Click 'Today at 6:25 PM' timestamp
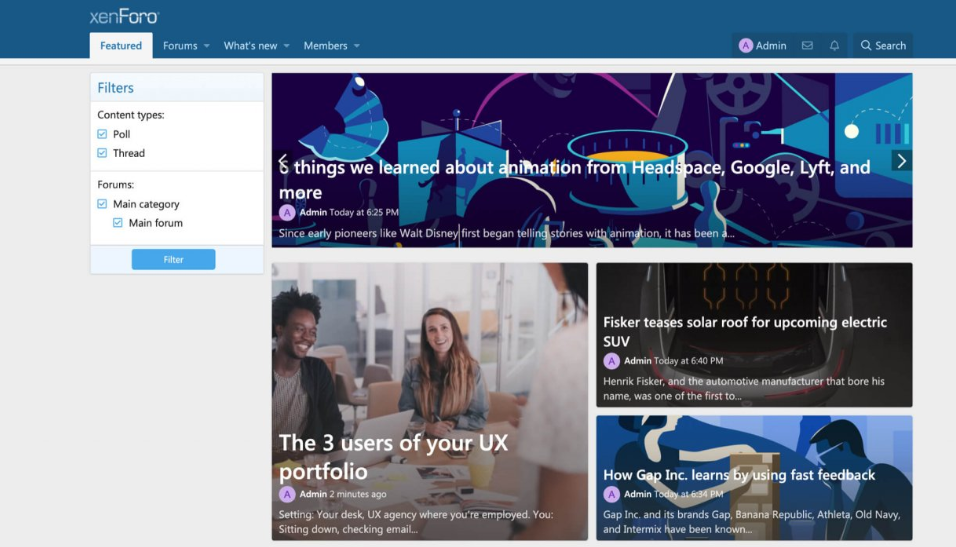This screenshot has width=956, height=547. 364,212
